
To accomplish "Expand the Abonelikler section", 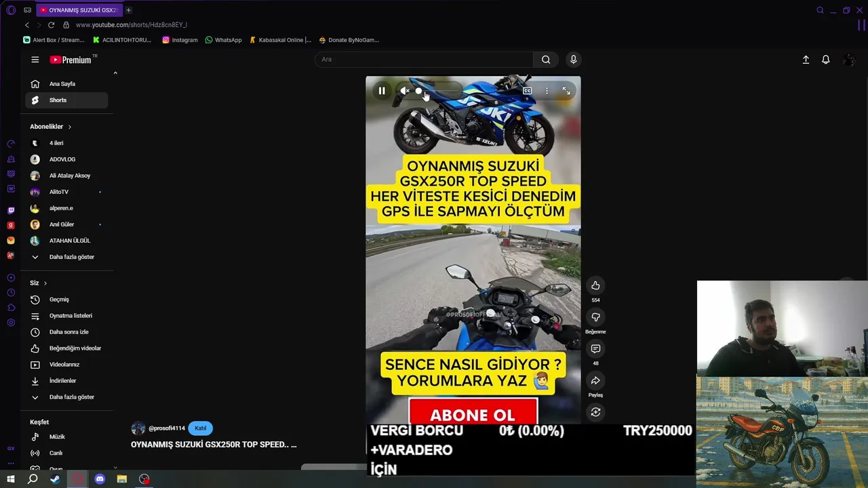I will [50, 127].
